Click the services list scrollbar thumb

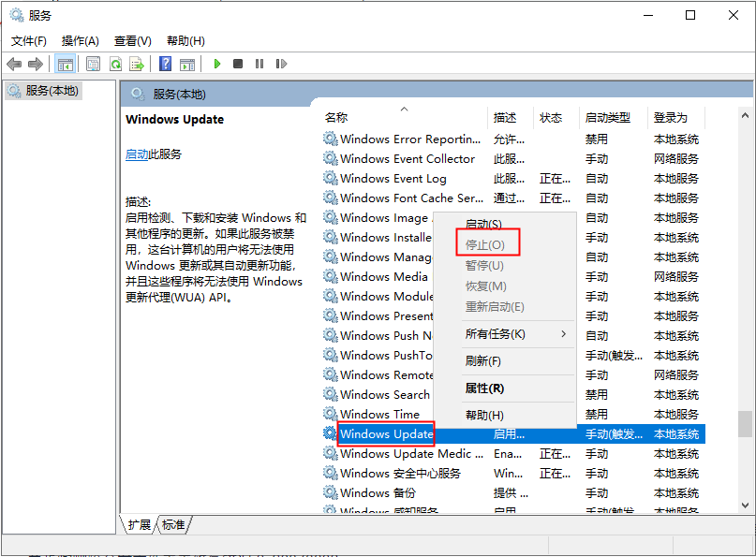(745, 423)
